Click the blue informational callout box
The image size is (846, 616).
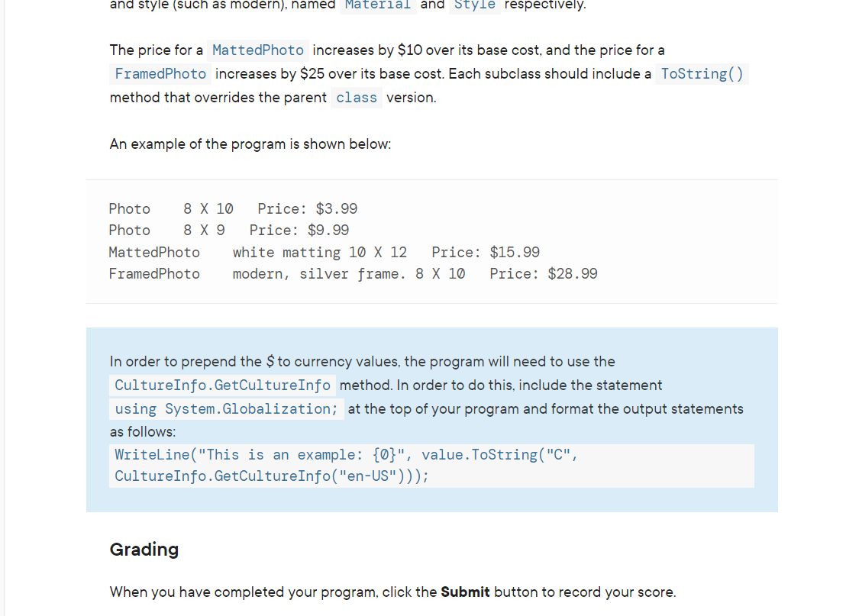[x=432, y=420]
